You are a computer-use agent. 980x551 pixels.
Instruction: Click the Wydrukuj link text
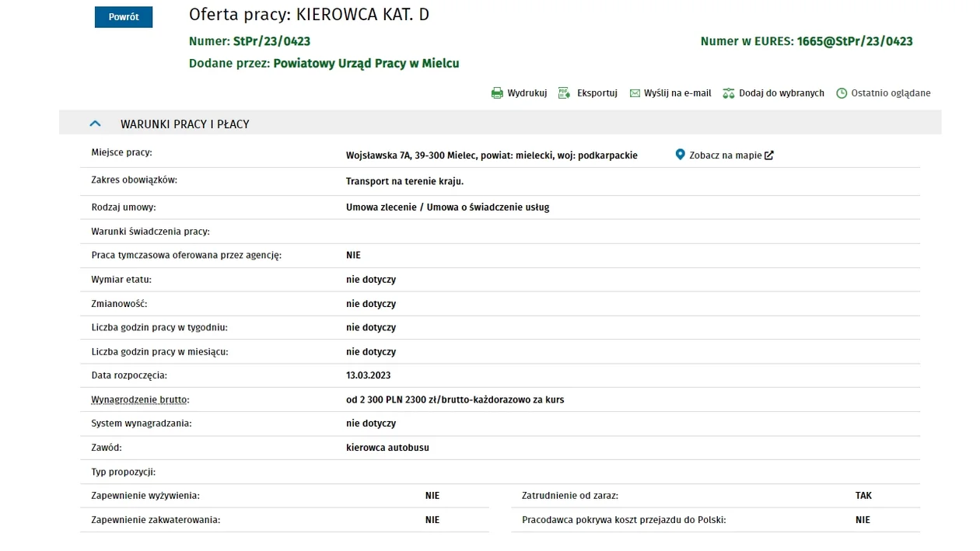[527, 93]
